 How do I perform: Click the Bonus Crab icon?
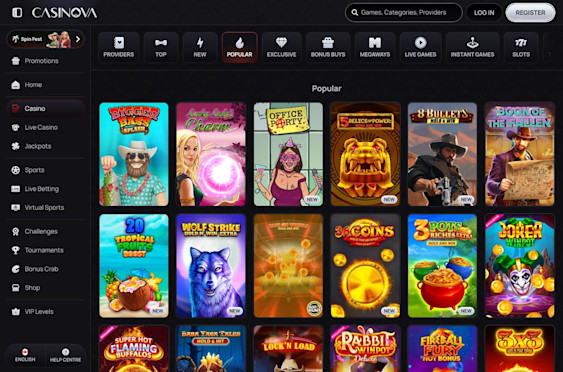click(x=15, y=269)
